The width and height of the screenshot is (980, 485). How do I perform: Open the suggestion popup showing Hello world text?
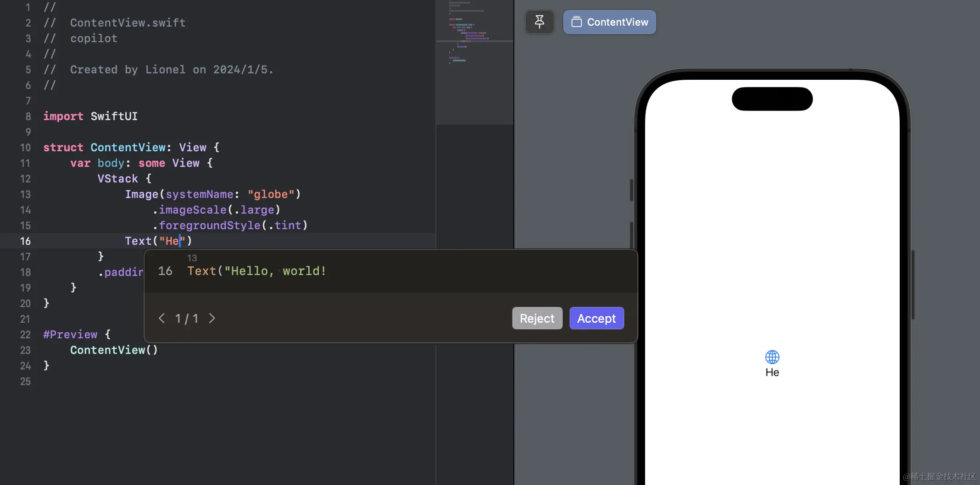(x=256, y=271)
